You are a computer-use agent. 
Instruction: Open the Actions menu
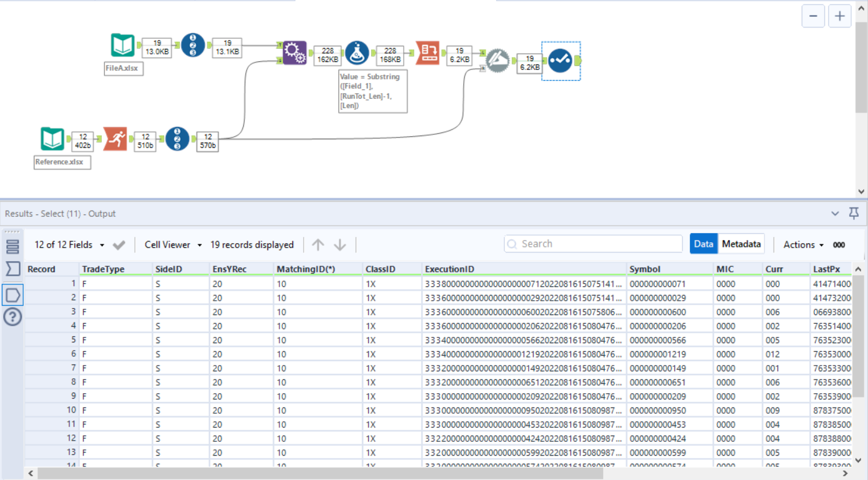click(x=802, y=244)
